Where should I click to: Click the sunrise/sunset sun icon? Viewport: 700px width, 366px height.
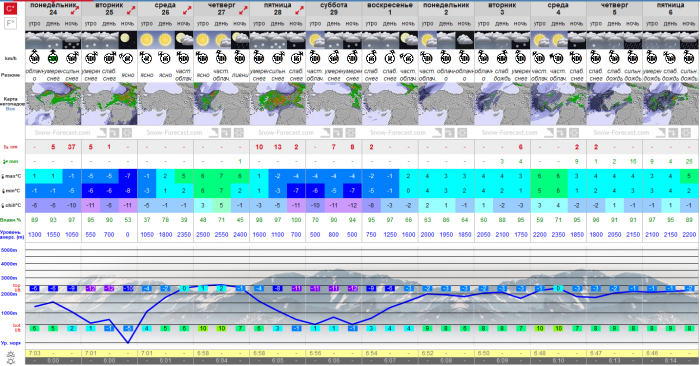[x=11, y=357]
